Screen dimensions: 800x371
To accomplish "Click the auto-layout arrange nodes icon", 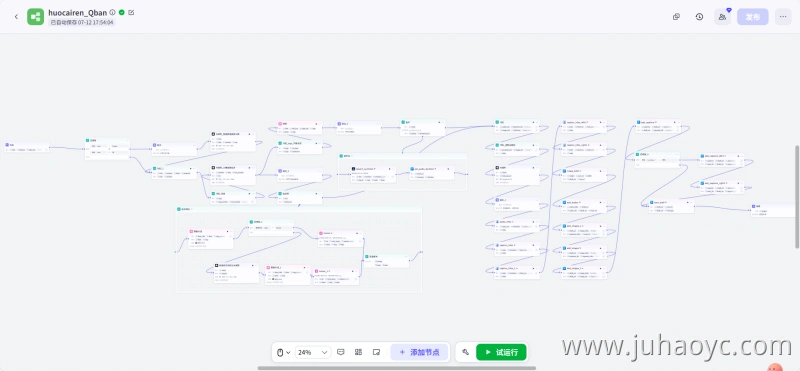I will (x=359, y=352).
